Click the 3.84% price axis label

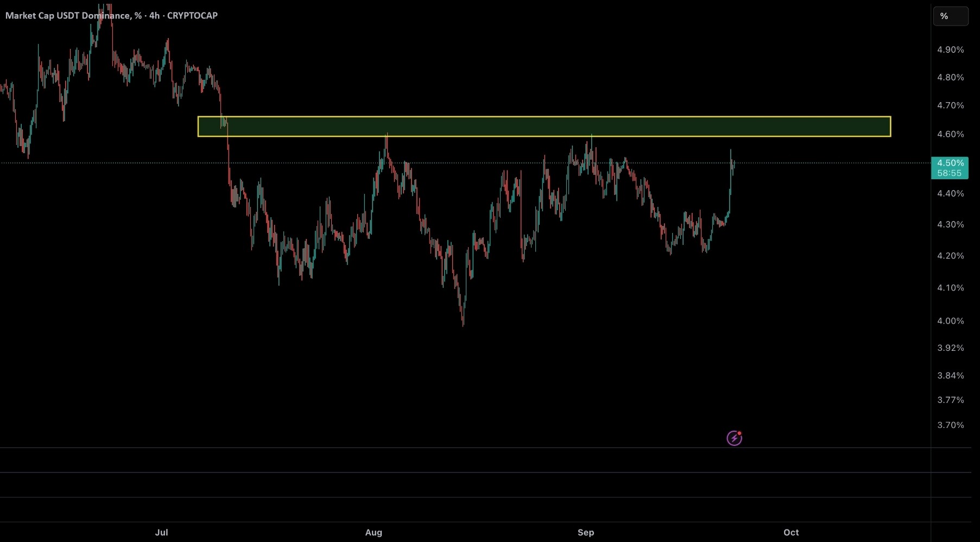point(950,376)
